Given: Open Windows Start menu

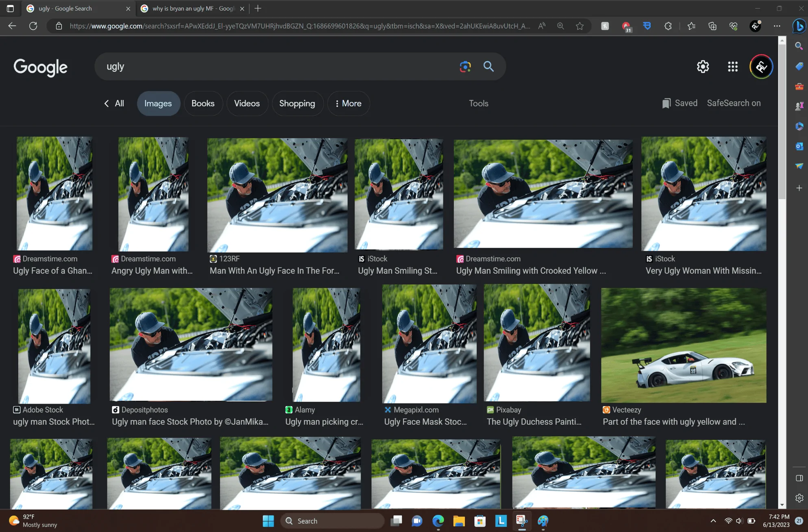Looking at the screenshot, I should point(268,521).
